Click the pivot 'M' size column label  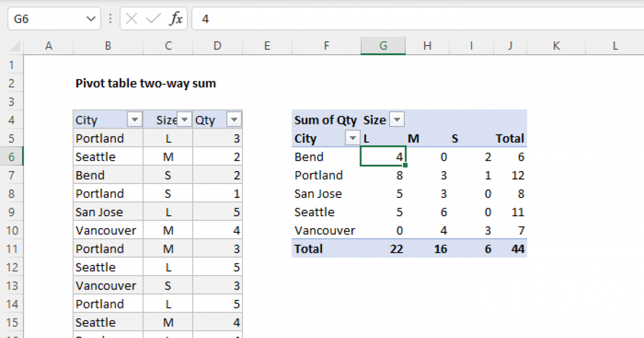point(413,138)
